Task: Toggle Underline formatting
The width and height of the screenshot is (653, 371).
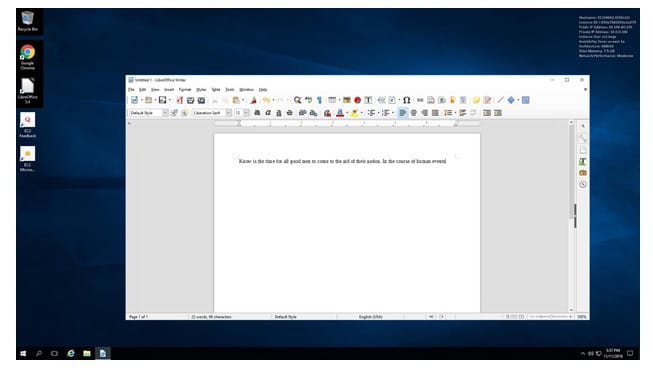Action: coord(279,113)
